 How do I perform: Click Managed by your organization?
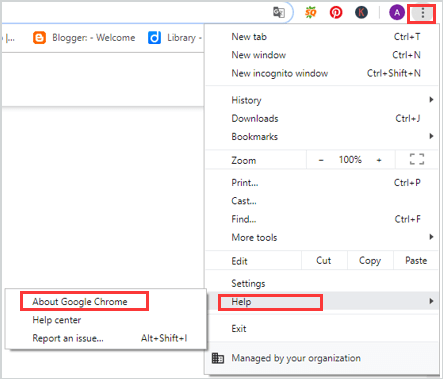point(321,358)
